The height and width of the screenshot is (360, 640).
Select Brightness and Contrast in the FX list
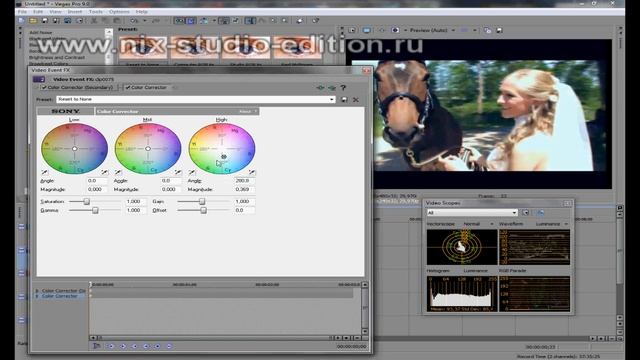click(x=57, y=58)
